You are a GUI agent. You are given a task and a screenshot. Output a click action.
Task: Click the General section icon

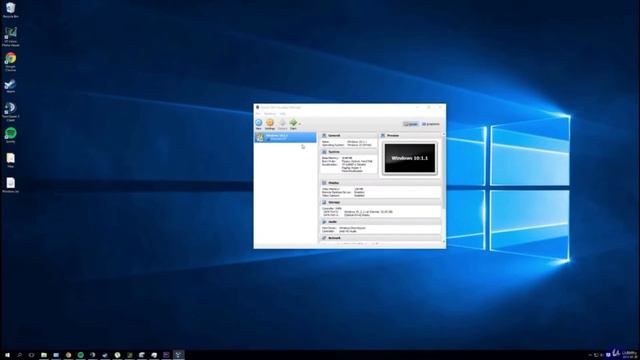point(324,136)
